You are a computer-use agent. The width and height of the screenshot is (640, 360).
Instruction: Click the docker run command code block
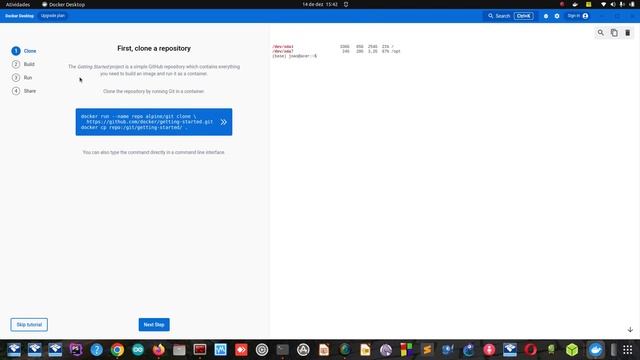pos(154,122)
